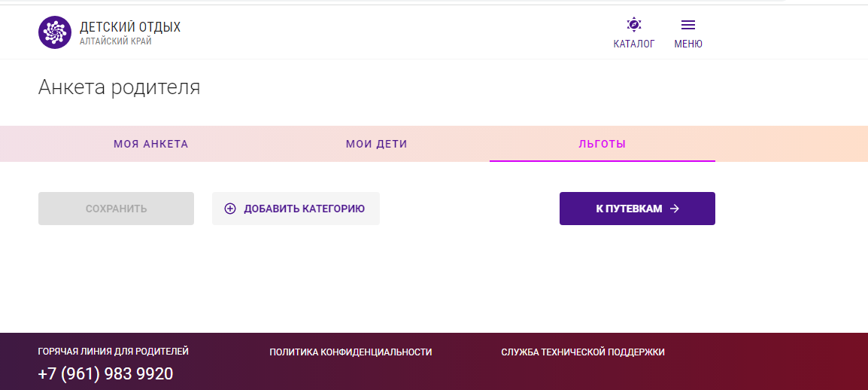Click the purple swirl site logo
This screenshot has width=868, height=390.
pos(55,32)
